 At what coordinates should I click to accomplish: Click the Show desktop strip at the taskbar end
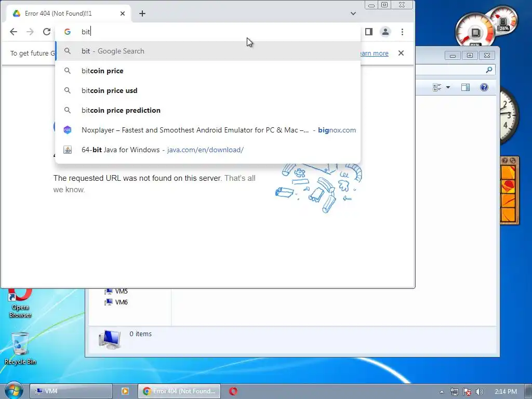tap(528, 391)
